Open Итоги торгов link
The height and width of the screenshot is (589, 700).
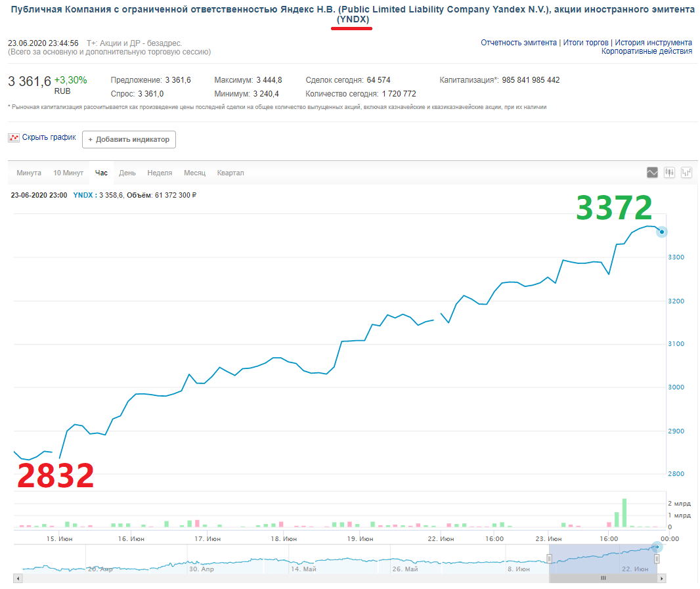(x=586, y=43)
